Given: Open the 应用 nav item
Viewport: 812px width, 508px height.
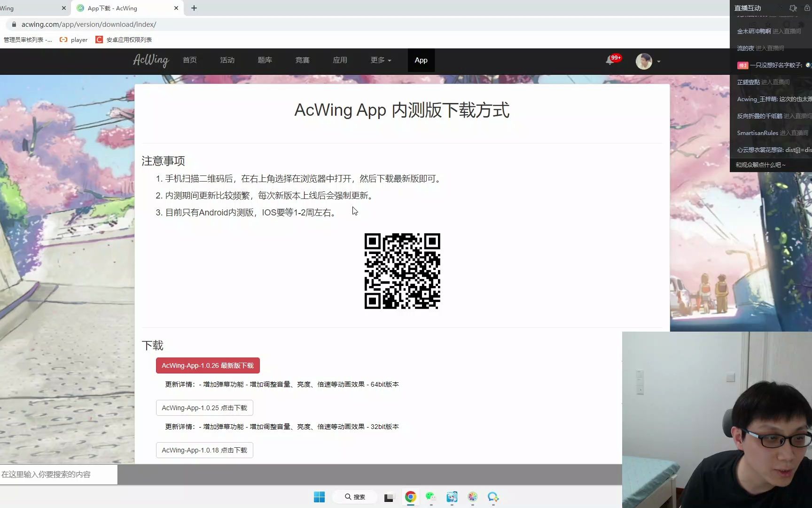Looking at the screenshot, I should [340, 60].
